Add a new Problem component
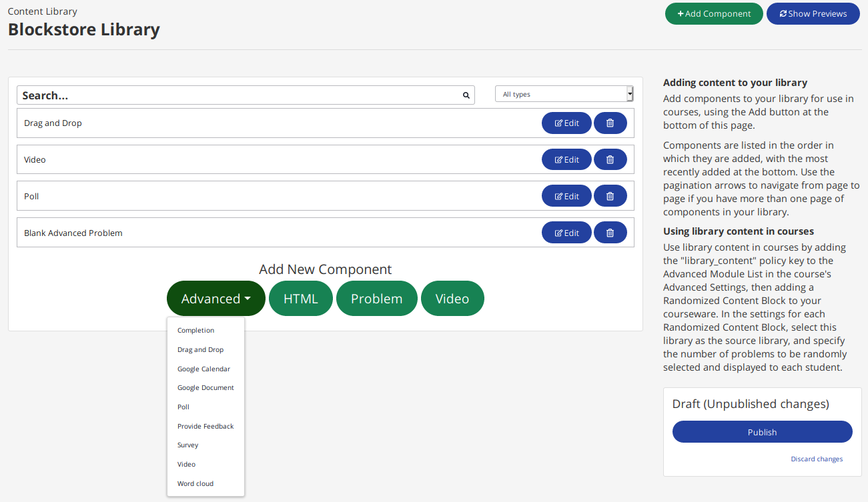 click(x=377, y=299)
